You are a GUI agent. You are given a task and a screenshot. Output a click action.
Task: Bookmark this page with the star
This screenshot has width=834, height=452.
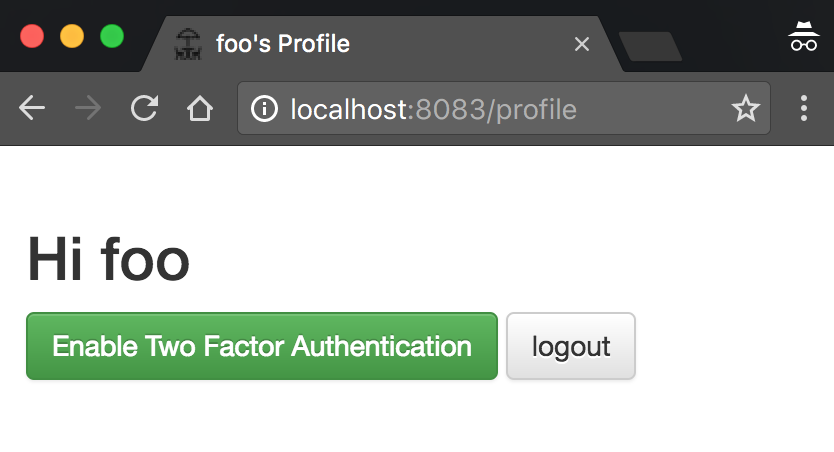[746, 109]
